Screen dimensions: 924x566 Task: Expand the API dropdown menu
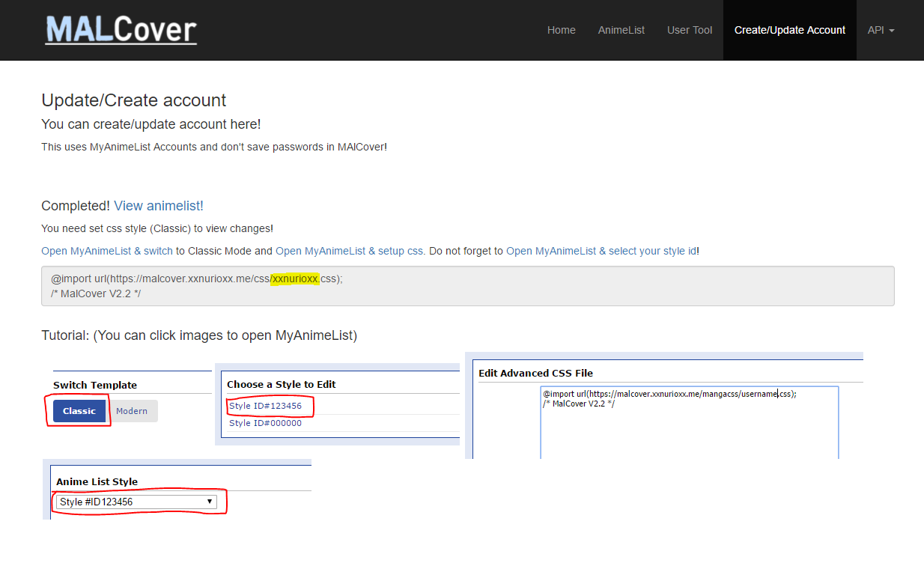pos(881,30)
